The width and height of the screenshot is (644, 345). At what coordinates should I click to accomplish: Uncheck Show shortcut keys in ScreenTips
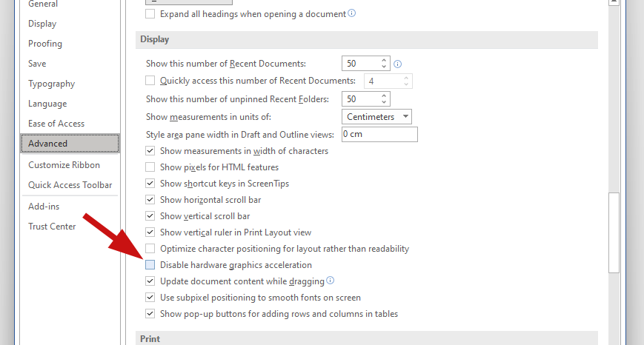point(150,184)
